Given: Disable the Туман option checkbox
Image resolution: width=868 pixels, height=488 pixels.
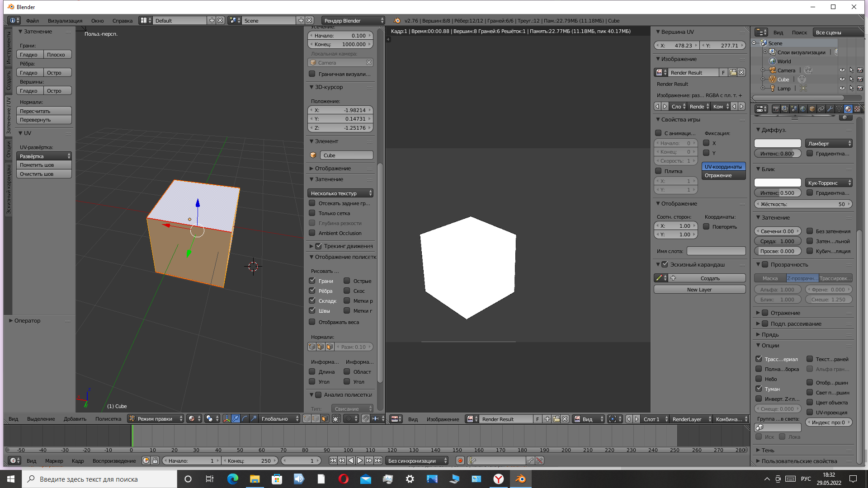Looking at the screenshot, I should click(759, 389).
